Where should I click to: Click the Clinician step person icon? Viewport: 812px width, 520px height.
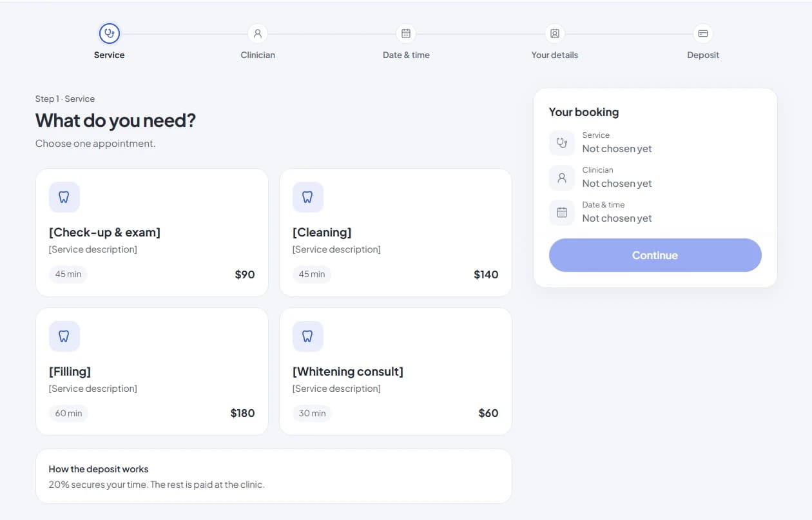pos(258,34)
